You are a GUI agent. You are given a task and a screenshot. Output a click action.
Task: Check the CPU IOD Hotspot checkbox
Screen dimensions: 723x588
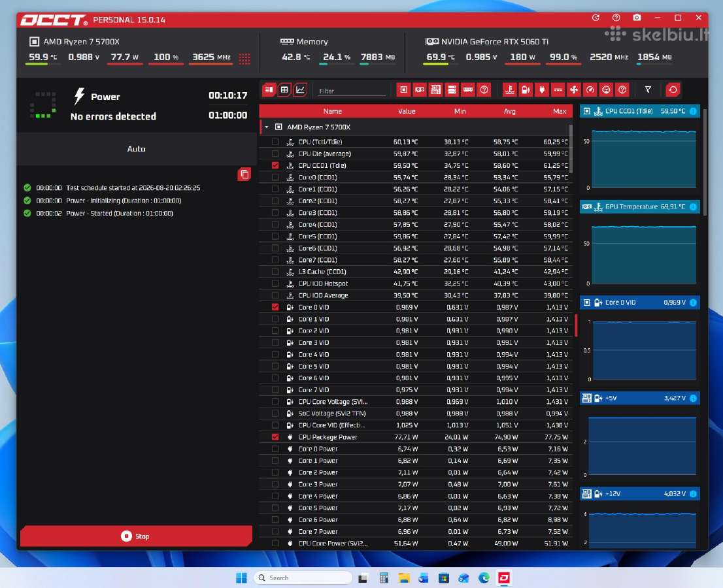pyautogui.click(x=275, y=284)
